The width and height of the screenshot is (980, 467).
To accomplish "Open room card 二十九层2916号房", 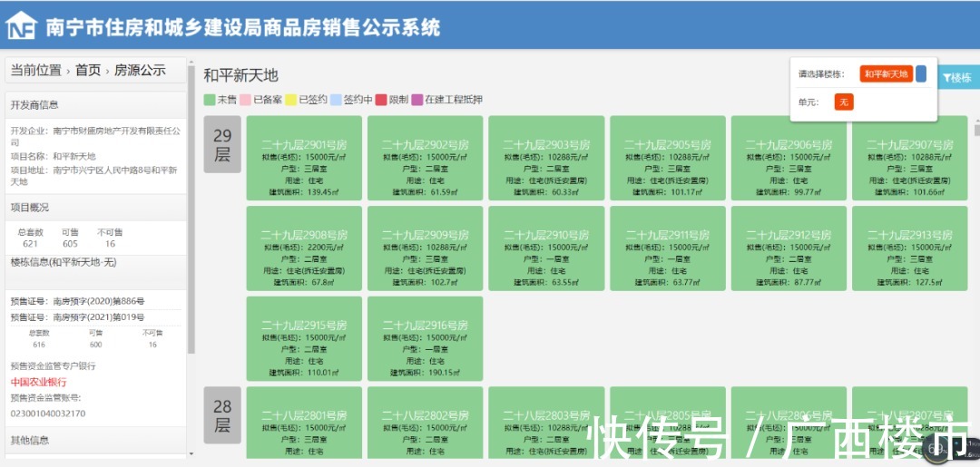I will pyautogui.click(x=425, y=339).
